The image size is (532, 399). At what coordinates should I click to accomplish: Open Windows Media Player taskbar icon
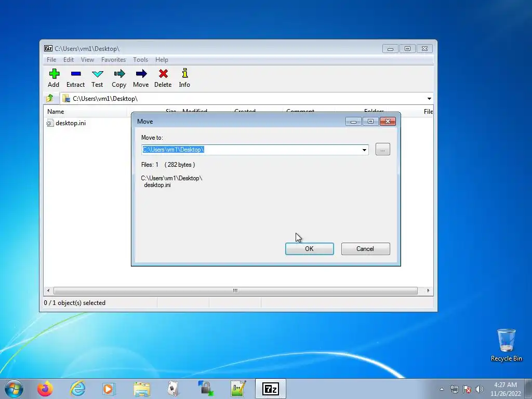coord(109,389)
